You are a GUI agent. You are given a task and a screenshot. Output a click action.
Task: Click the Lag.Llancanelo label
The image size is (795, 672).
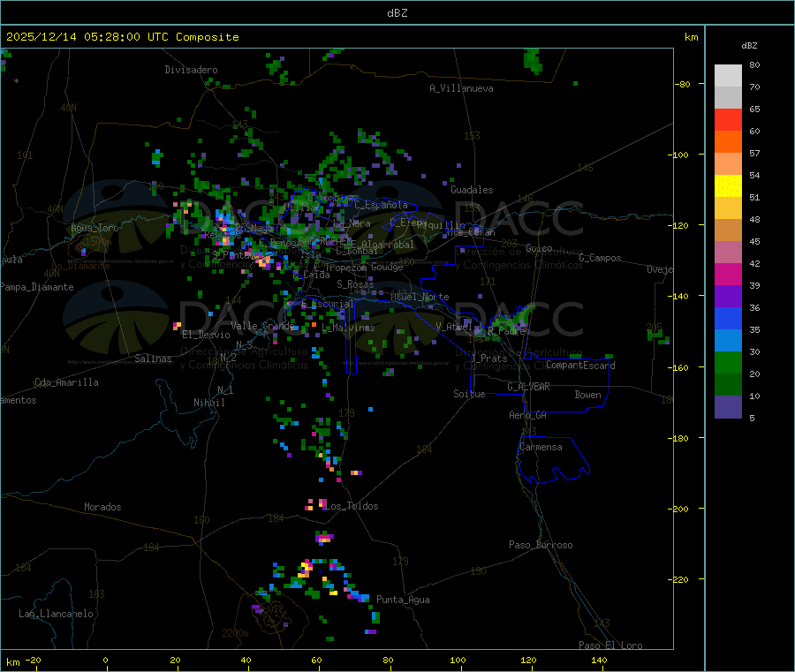[57, 614]
